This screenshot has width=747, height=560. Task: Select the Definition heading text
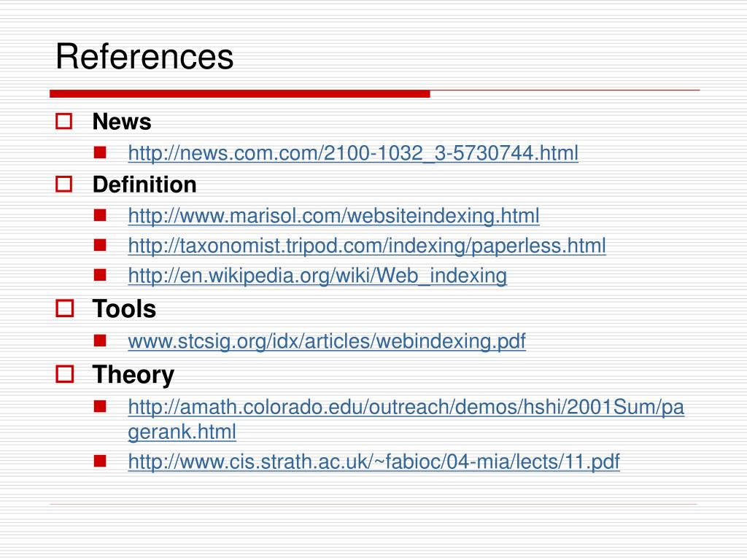click(144, 184)
